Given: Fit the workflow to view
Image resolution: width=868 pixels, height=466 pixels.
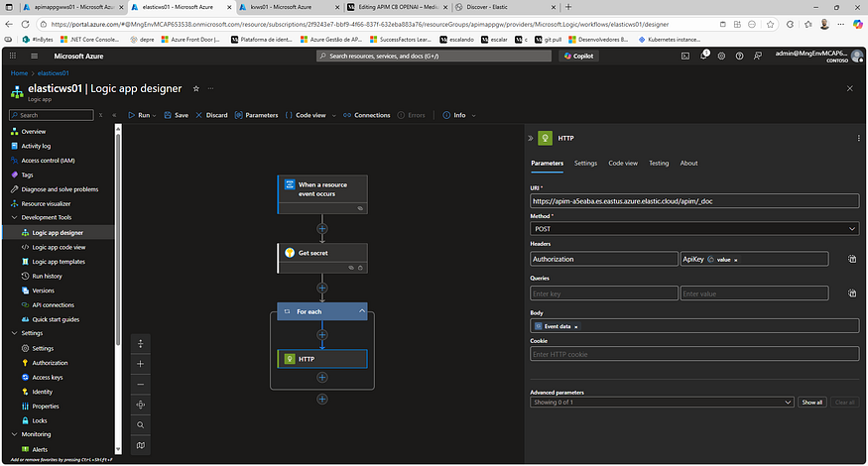Looking at the screenshot, I should [141, 405].
